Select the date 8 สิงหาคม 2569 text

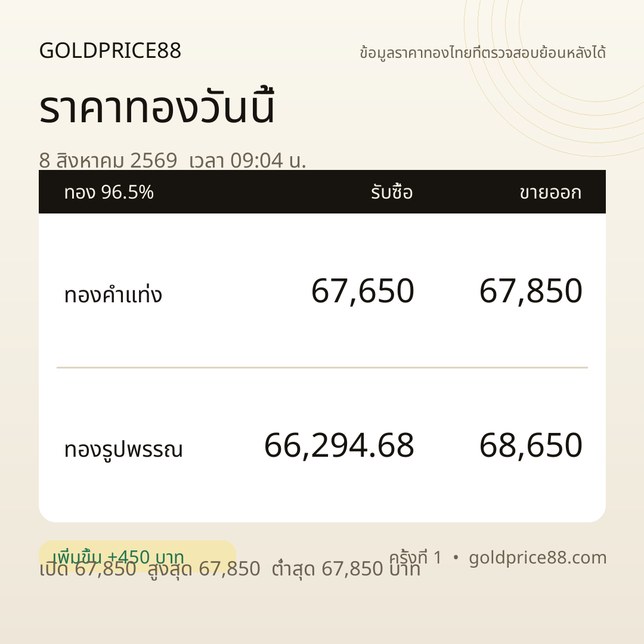pos(108,160)
